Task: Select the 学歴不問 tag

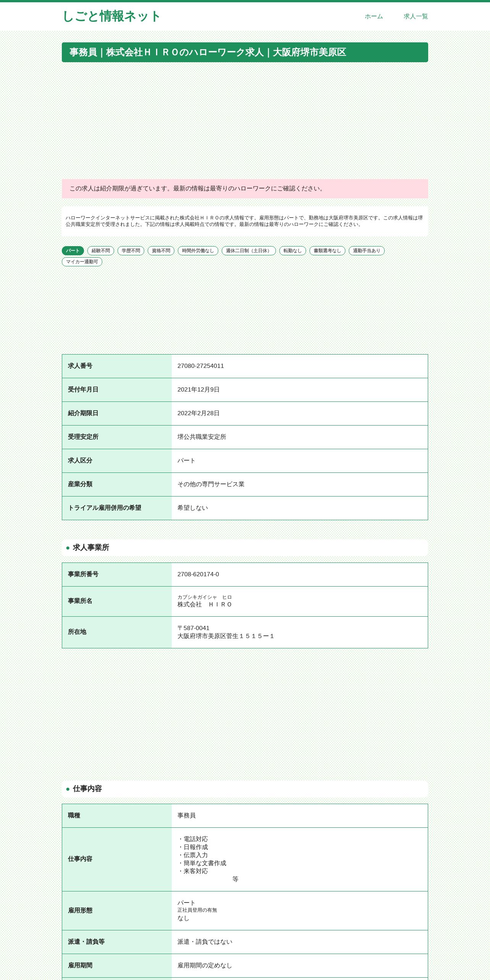Action: 131,251
